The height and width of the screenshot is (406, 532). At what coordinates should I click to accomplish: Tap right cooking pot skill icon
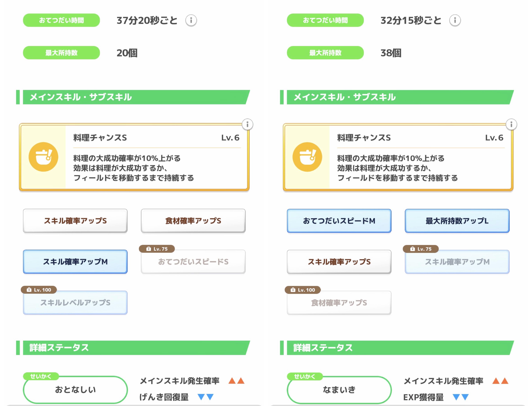pos(307,157)
